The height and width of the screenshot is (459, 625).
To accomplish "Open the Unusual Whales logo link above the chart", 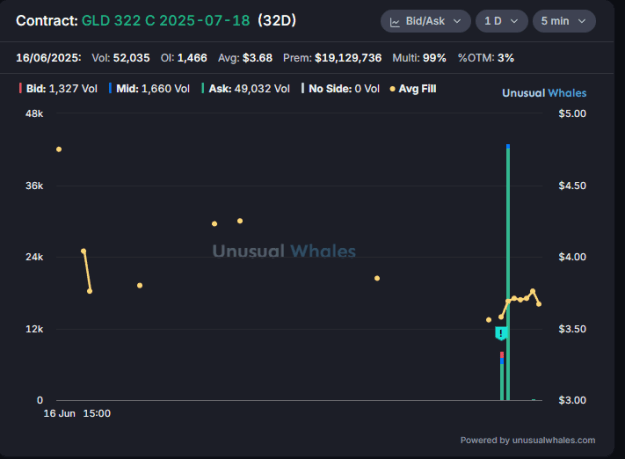I will (544, 93).
